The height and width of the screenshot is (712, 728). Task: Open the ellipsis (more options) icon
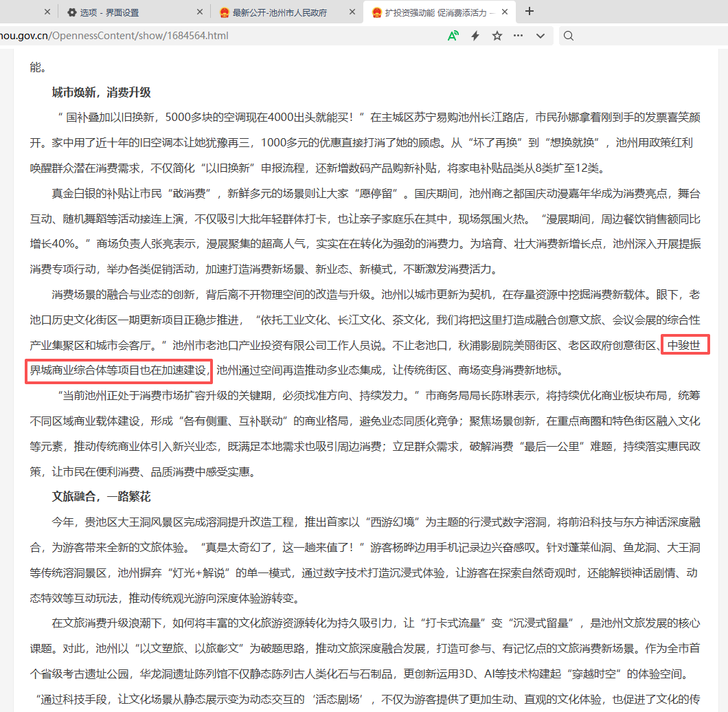(x=519, y=35)
